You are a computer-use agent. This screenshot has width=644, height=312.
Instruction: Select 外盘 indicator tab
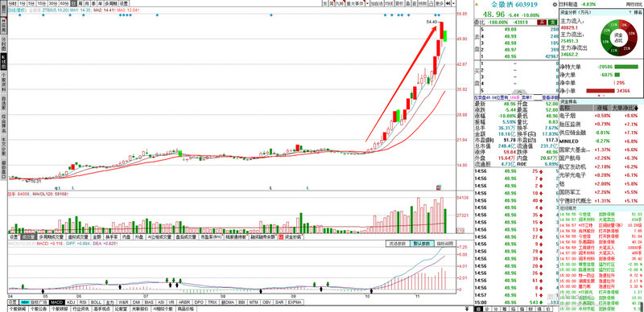[x=138, y=237]
